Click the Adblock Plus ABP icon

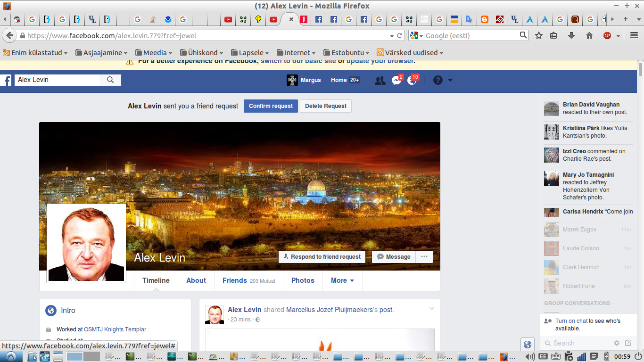tap(607, 35)
